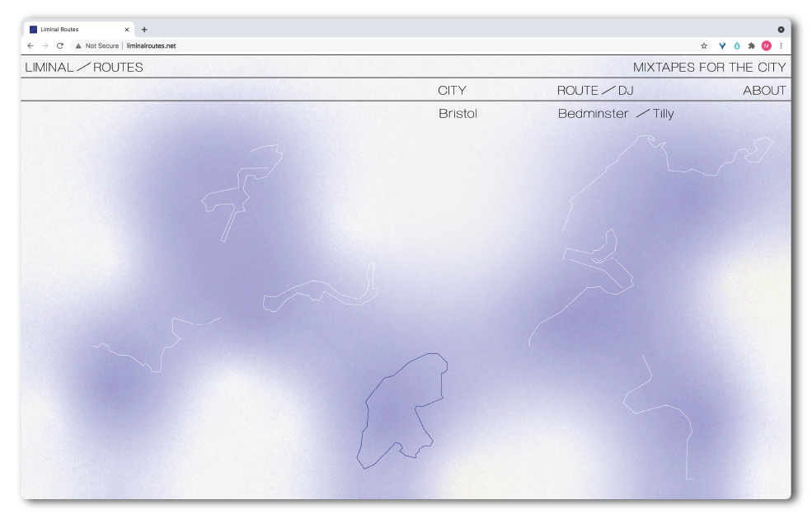Image resolution: width=812 pixels, height=519 pixels.
Task: Open the pink Chrome profile avatar
Action: coord(766,46)
